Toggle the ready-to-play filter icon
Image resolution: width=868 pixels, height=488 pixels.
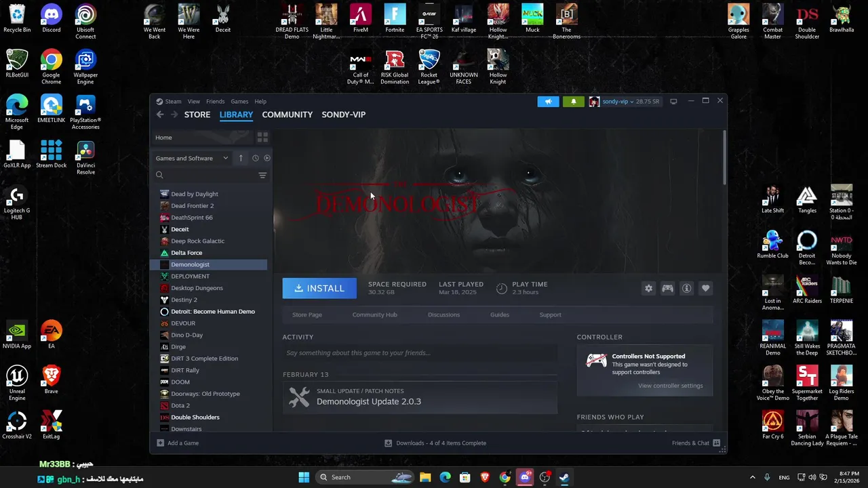click(x=267, y=158)
